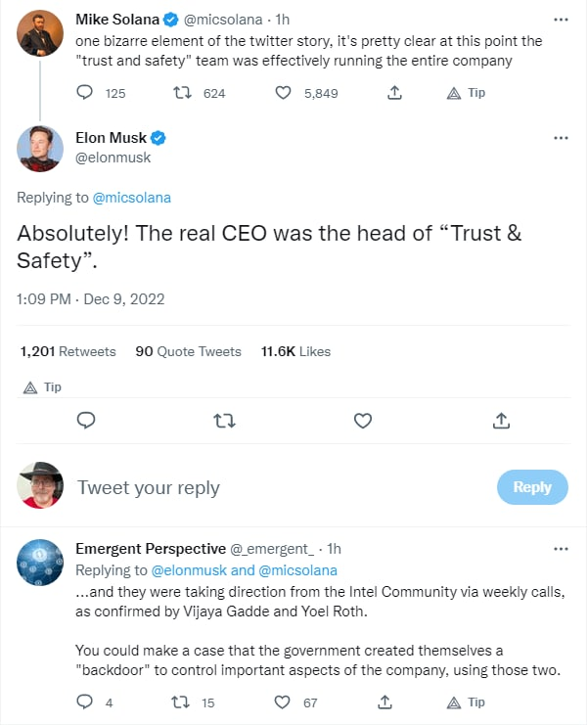This screenshot has height=725, width=588.
Task: Open more options for Elon Musk's tweet
Action: pos(561,138)
